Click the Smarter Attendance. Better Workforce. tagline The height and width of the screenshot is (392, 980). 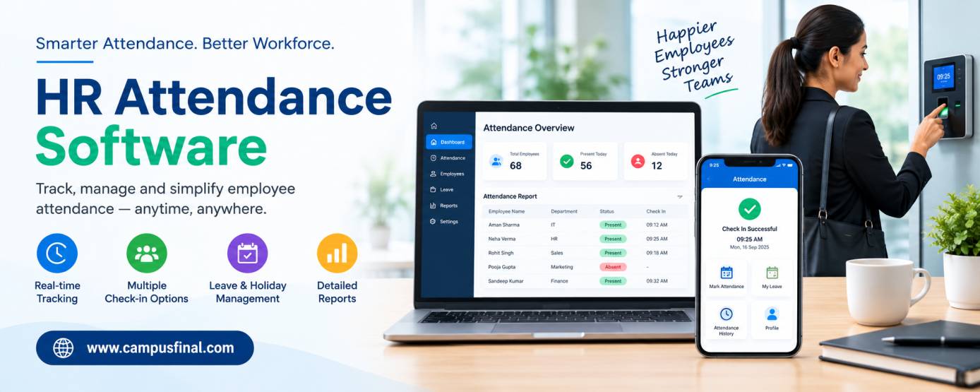pos(185,43)
